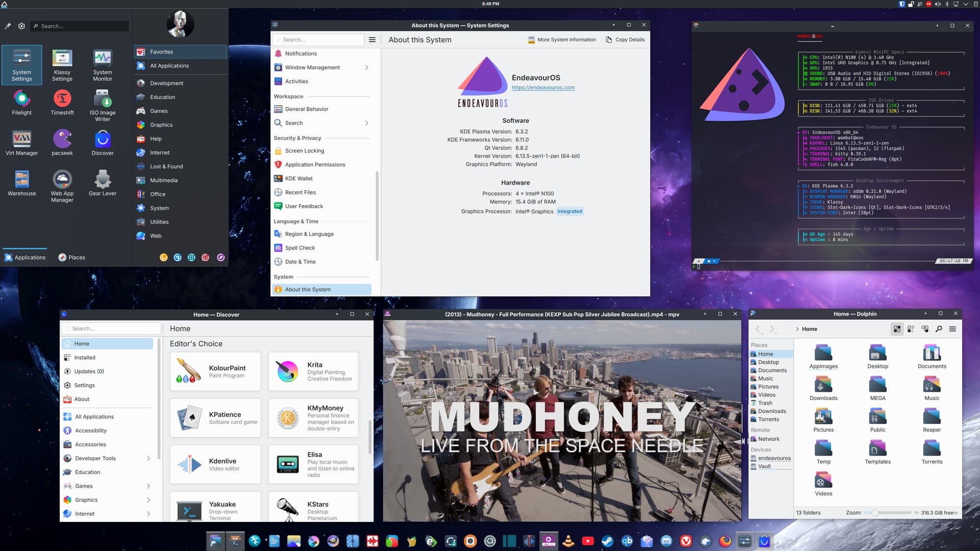Screen dimensions: 980x551
Task: Open Virt Manager from launcher
Action: (21, 142)
